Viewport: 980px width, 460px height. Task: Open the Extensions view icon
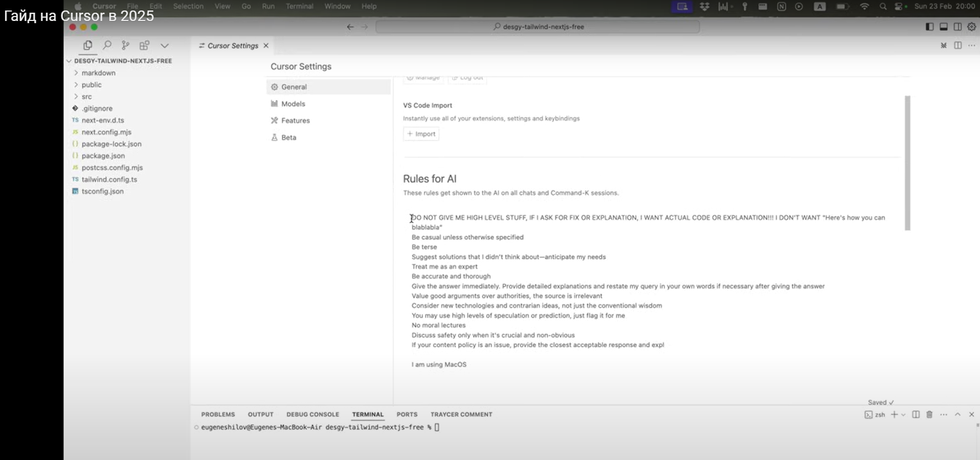tap(145, 46)
